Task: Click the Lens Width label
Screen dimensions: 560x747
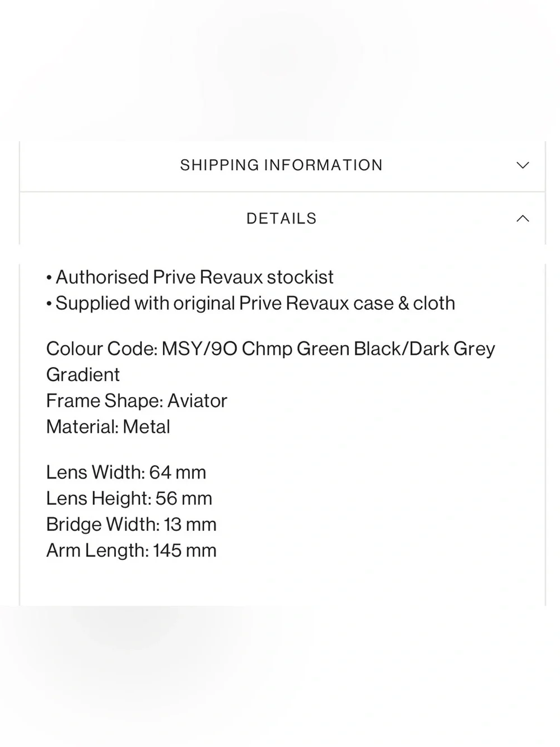Action: pos(96,472)
